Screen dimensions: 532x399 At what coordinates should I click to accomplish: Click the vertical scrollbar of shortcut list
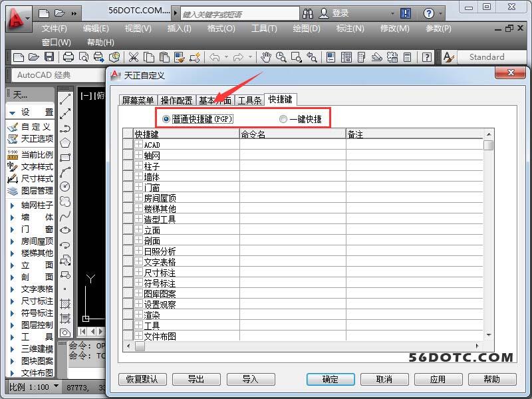489,239
